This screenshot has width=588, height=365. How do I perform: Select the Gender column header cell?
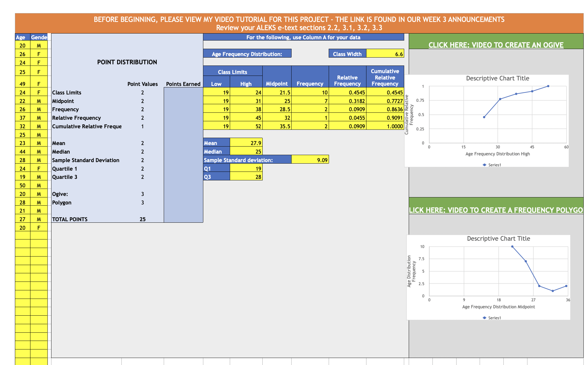tap(39, 37)
